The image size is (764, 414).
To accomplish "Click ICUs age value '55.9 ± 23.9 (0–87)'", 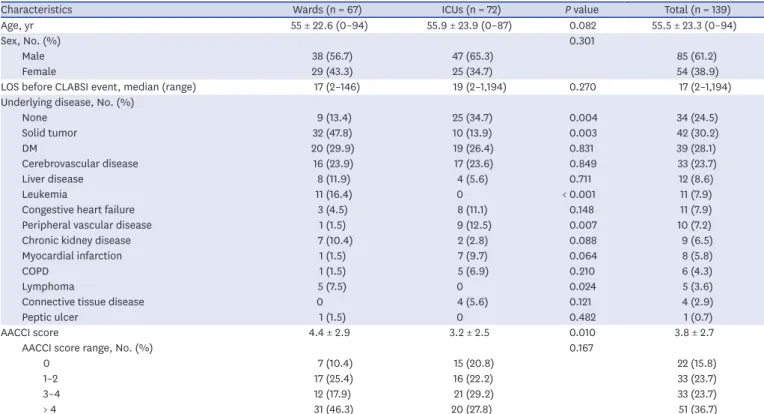I will pyautogui.click(x=469, y=25).
